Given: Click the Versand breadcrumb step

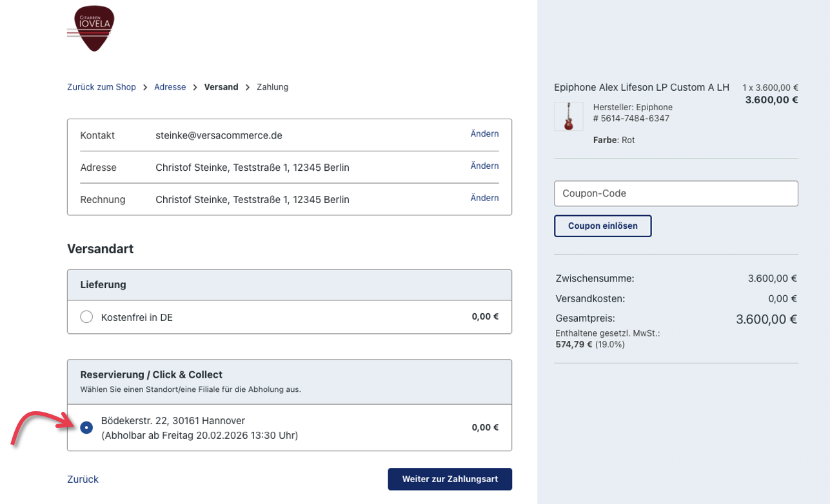Looking at the screenshot, I should (x=221, y=87).
